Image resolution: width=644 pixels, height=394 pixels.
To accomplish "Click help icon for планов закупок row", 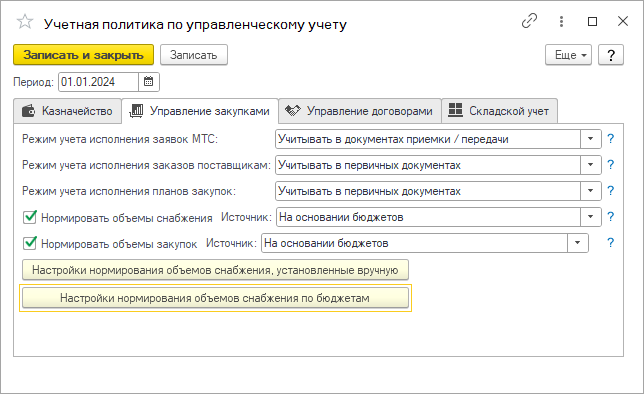I will click(611, 191).
